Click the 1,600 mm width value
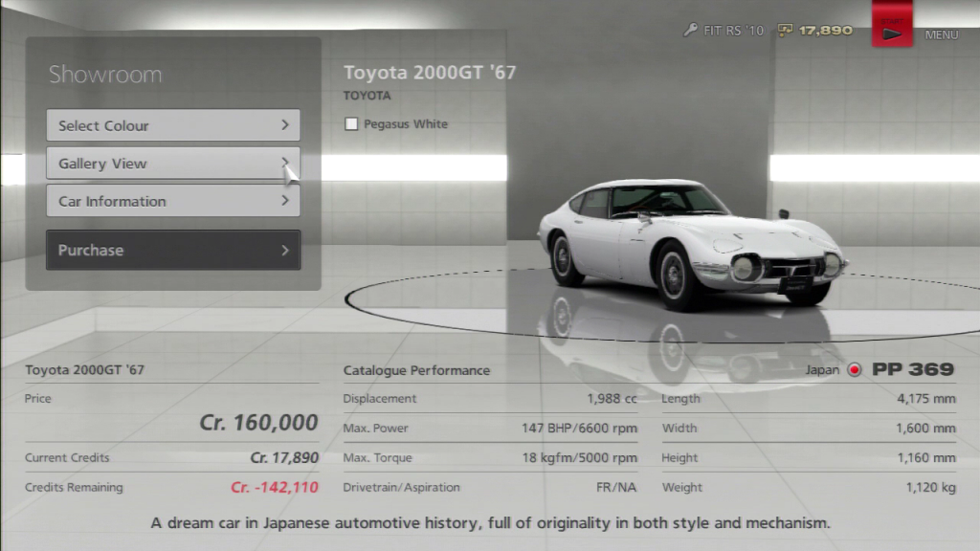 [925, 428]
